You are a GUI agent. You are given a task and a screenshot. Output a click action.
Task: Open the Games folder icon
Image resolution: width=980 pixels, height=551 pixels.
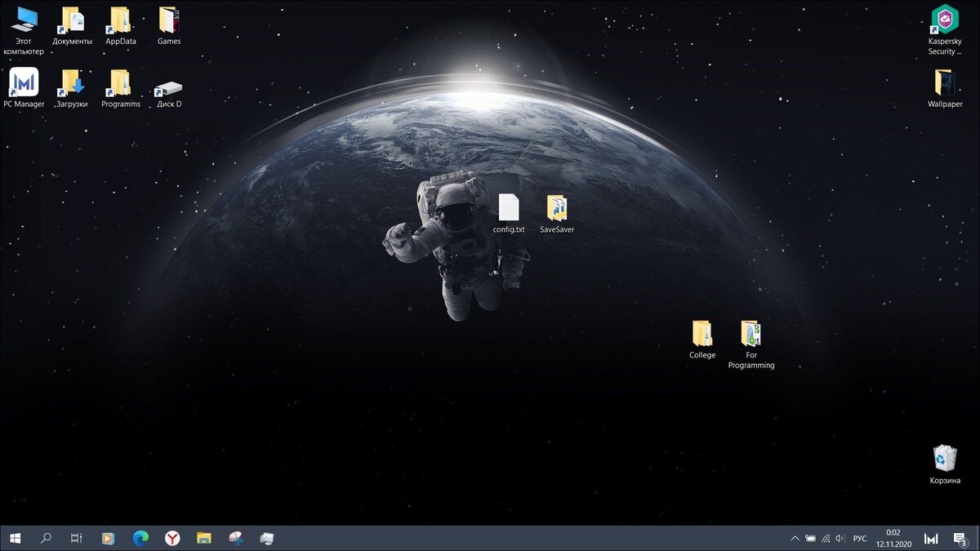(x=169, y=25)
